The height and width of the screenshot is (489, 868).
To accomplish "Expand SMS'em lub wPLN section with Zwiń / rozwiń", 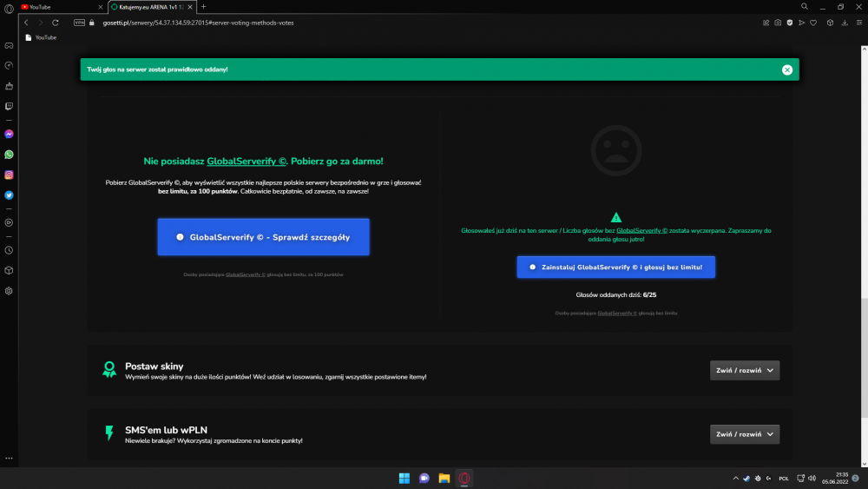I will [x=745, y=434].
